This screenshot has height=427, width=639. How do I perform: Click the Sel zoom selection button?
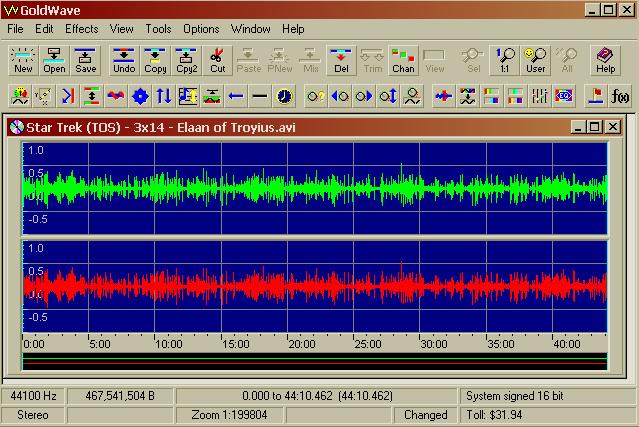(x=474, y=60)
